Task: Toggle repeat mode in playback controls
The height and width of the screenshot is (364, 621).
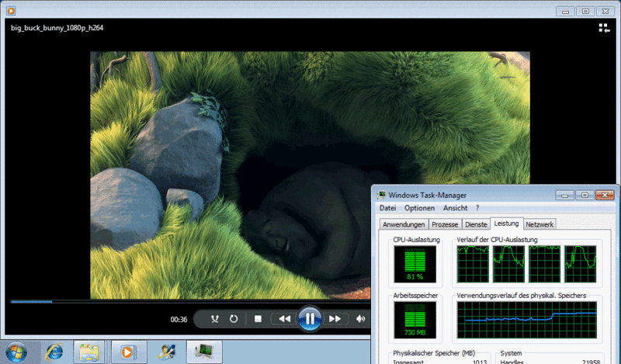Action: tap(234, 318)
